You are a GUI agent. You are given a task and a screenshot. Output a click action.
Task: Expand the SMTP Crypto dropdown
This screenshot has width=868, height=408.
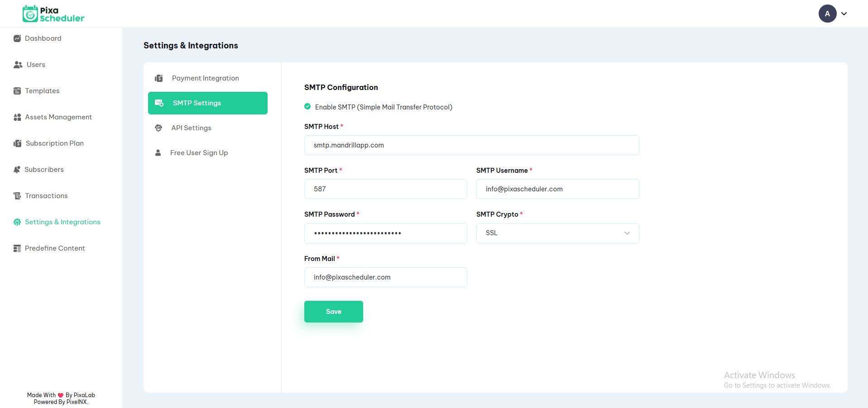[557, 233]
